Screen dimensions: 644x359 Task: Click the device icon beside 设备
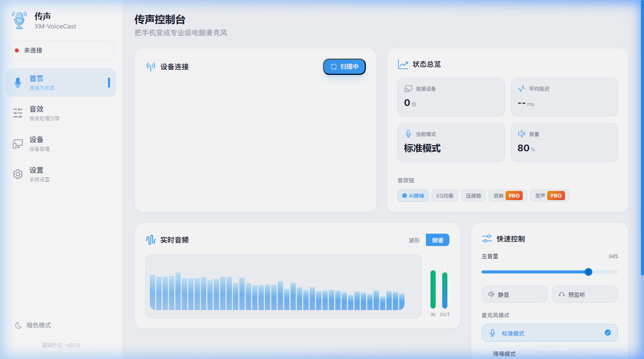pos(18,144)
